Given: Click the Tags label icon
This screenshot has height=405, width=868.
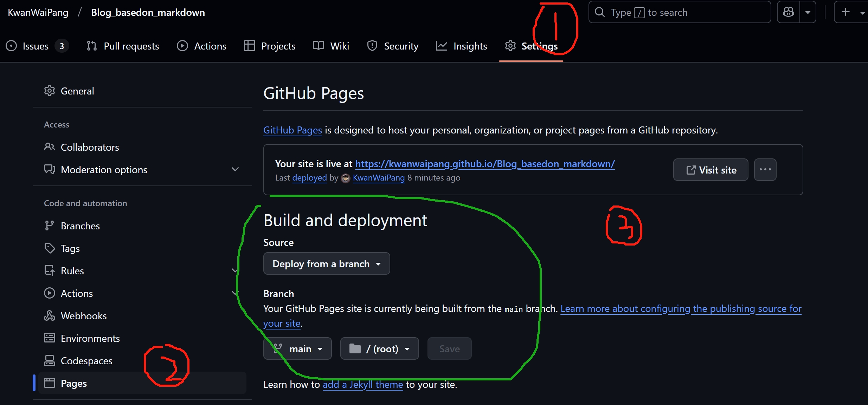Looking at the screenshot, I should (50, 248).
